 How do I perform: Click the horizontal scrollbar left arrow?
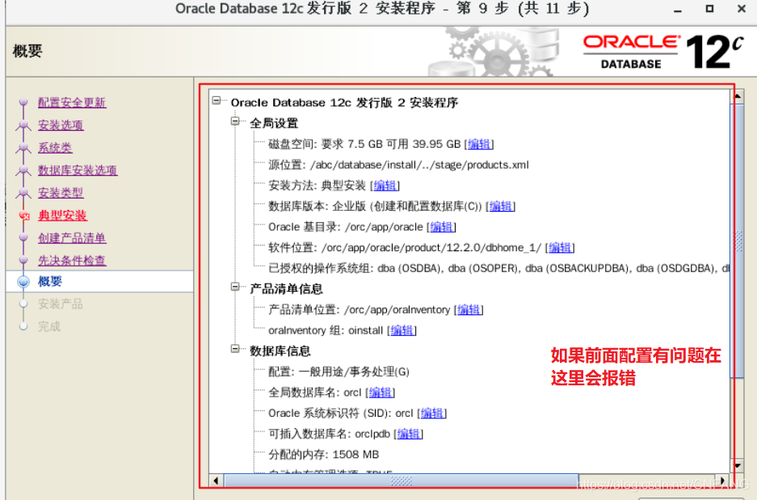pos(216,480)
